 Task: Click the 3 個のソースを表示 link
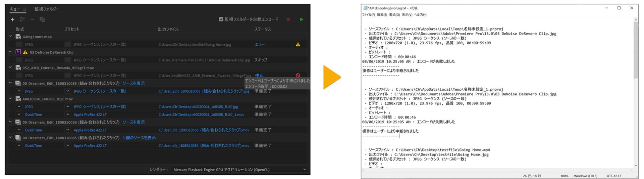click(x=139, y=138)
